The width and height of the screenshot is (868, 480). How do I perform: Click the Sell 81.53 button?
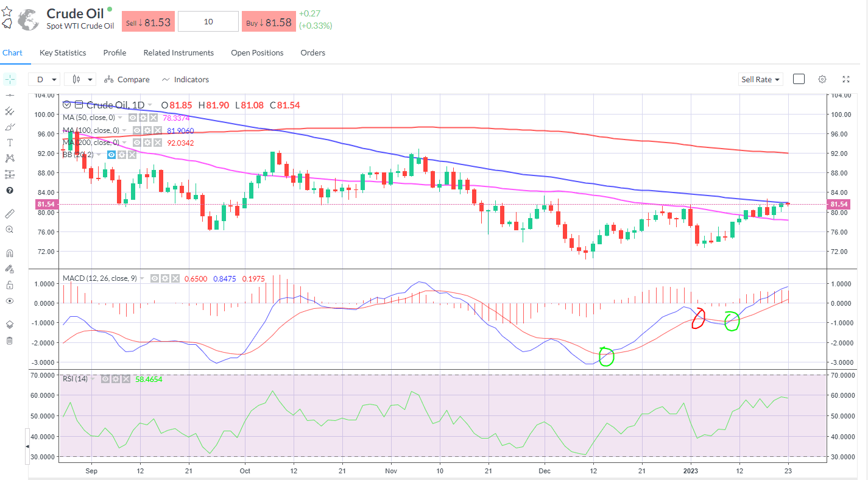pyautogui.click(x=149, y=21)
